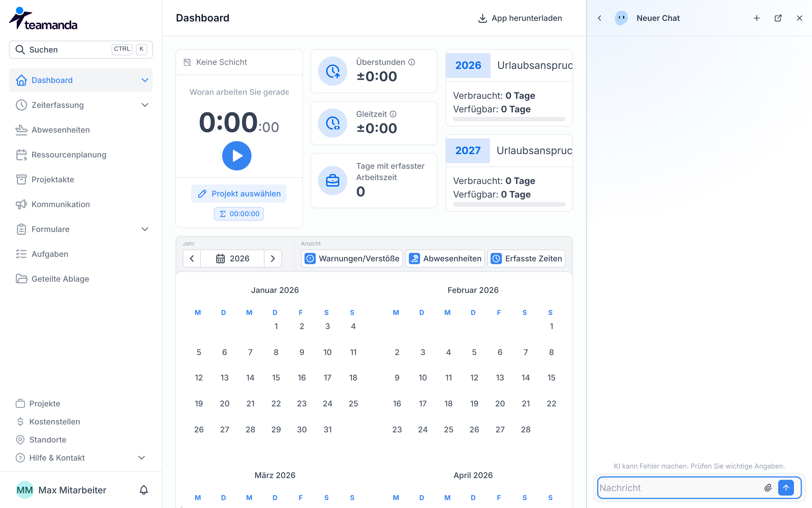
Task: Click App herunterladen link
Action: (x=520, y=18)
